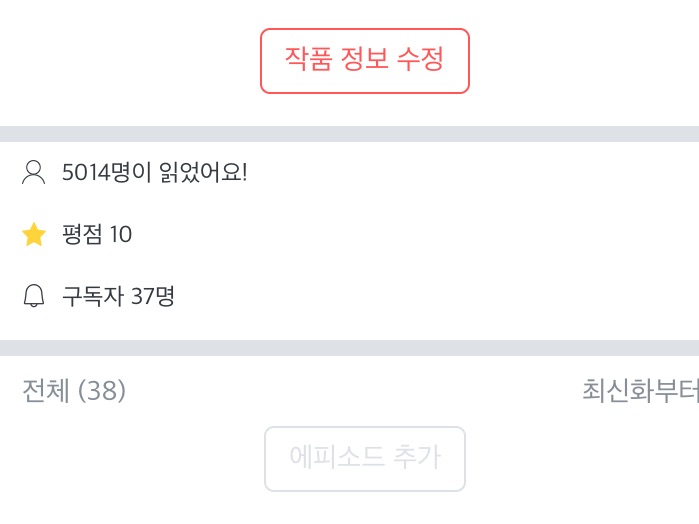Click the subscriber count 37명
The height and width of the screenshot is (524, 699).
point(153,296)
